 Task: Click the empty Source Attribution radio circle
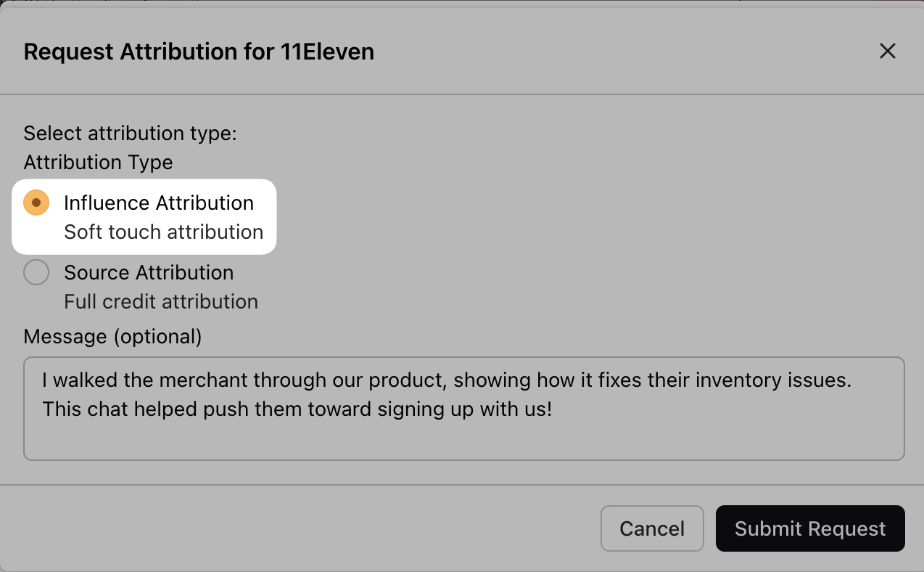36,272
